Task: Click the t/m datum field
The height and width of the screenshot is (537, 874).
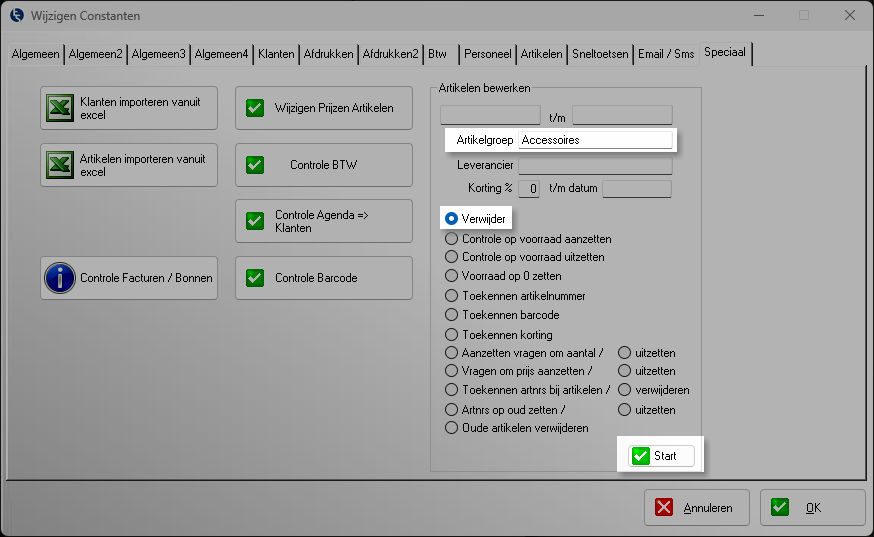Action: [x=636, y=188]
